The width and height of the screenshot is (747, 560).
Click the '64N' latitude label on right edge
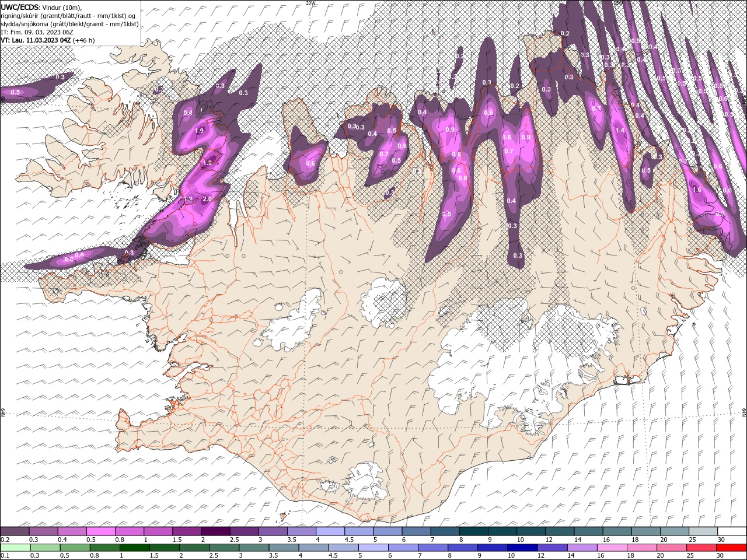(744, 412)
